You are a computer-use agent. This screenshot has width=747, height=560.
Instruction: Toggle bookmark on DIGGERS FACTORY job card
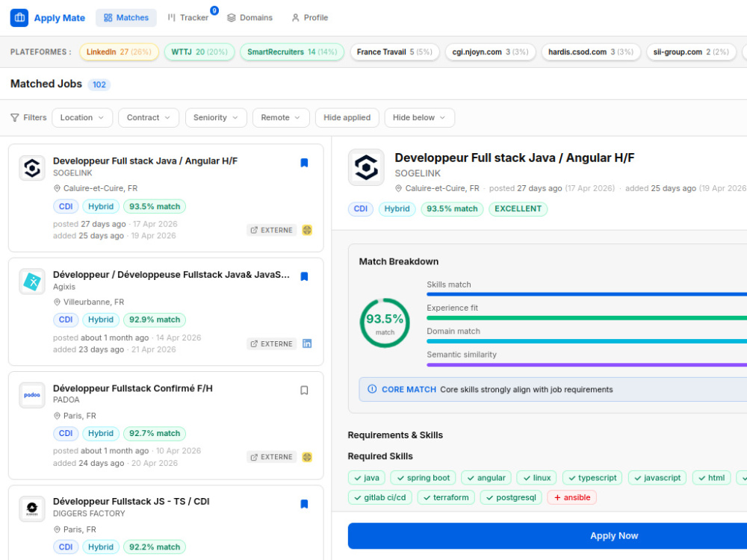pyautogui.click(x=305, y=504)
